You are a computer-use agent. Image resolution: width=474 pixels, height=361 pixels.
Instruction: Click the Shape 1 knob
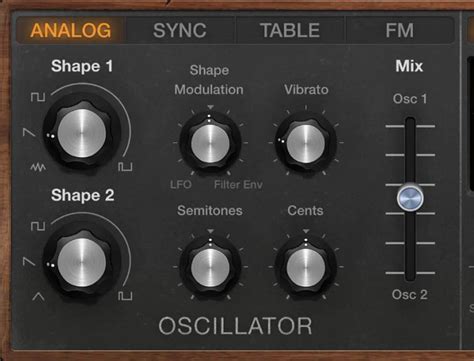click(x=82, y=133)
